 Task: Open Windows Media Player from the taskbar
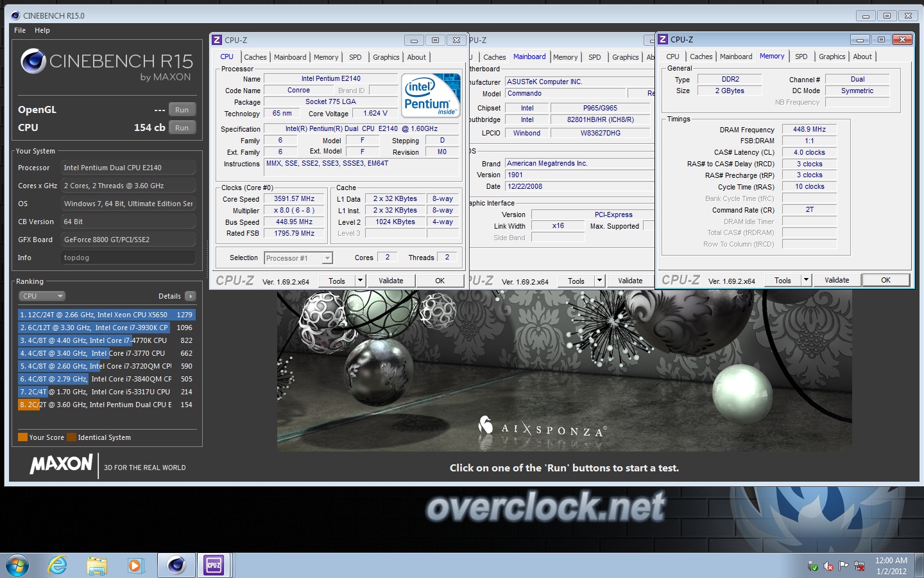[x=135, y=565]
